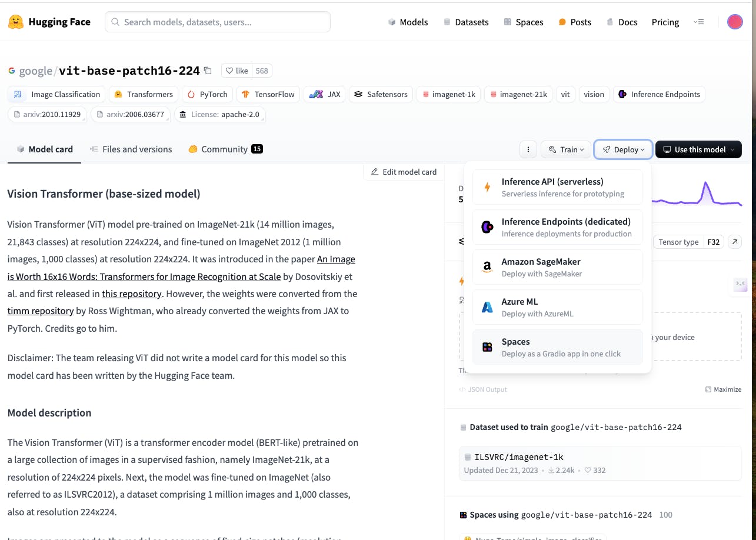The image size is (756, 540).
Task: Select Inference Endpoints (dedicated) option
Action: pos(558,227)
